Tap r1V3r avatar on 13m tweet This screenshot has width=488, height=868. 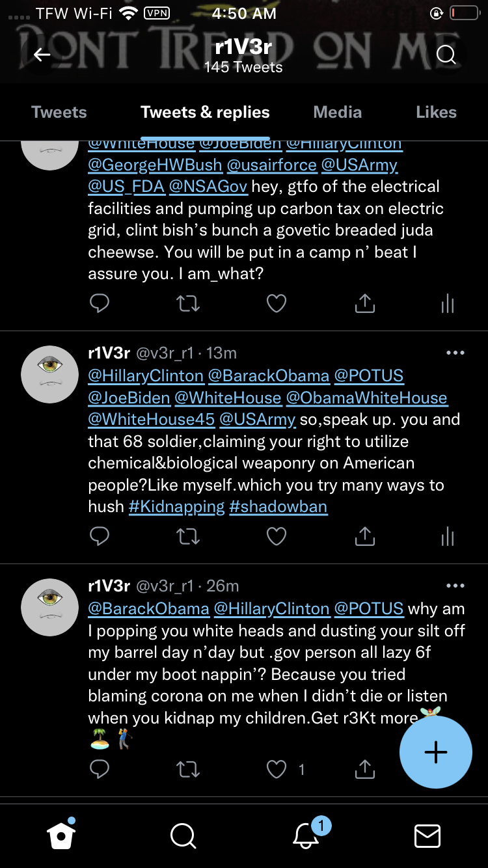(50, 375)
